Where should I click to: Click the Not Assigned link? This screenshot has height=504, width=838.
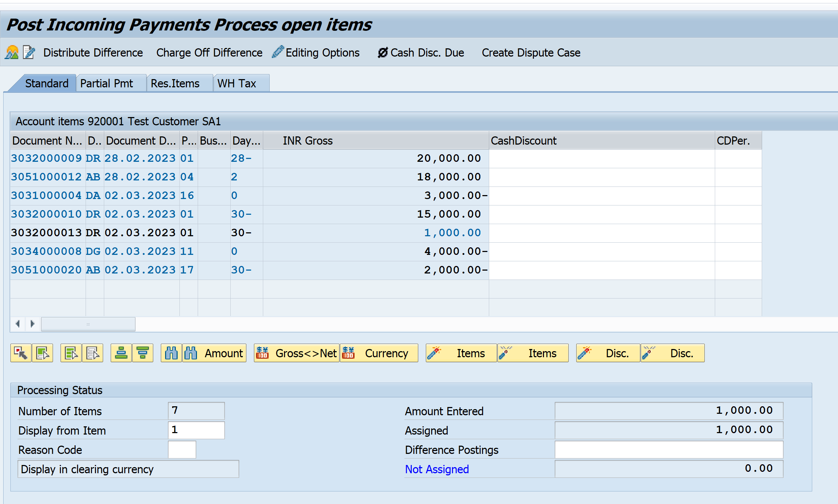coord(437,469)
